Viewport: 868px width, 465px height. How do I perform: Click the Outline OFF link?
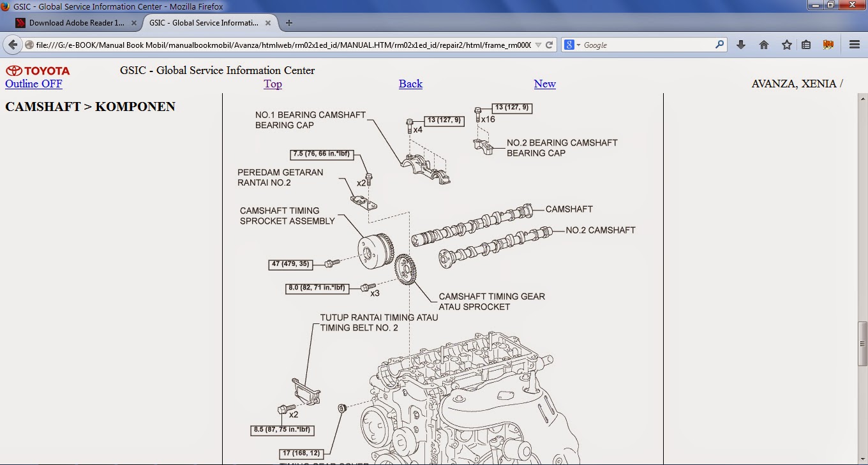[x=34, y=84]
